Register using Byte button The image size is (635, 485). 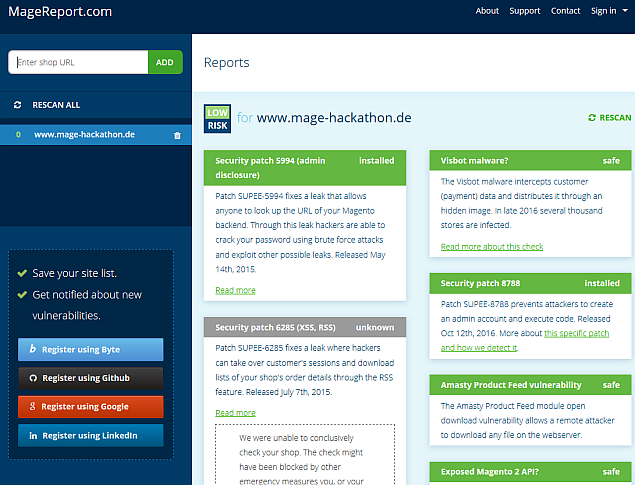[x=91, y=349]
